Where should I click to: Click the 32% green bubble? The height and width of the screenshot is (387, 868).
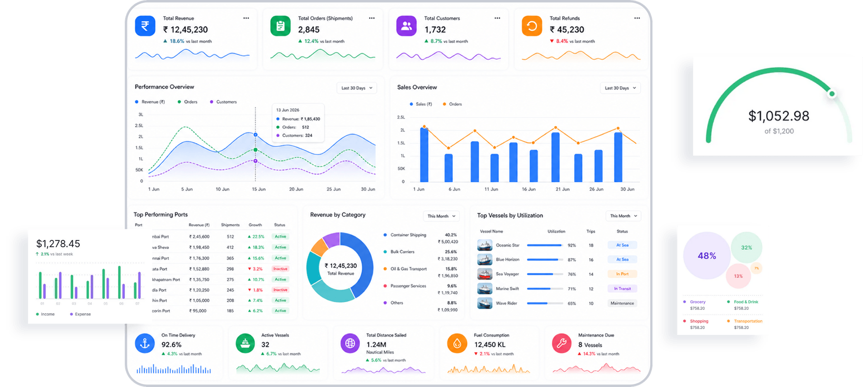point(746,248)
